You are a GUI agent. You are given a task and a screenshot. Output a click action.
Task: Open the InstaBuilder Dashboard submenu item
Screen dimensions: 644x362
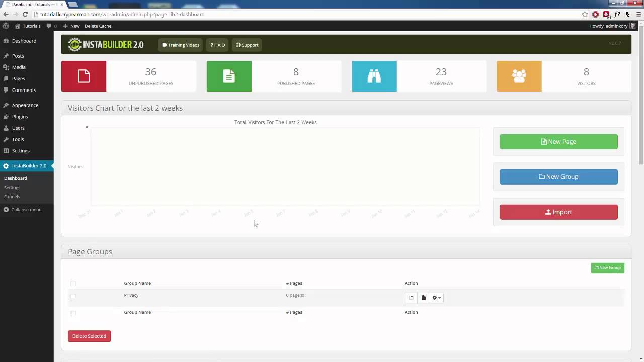click(16, 178)
